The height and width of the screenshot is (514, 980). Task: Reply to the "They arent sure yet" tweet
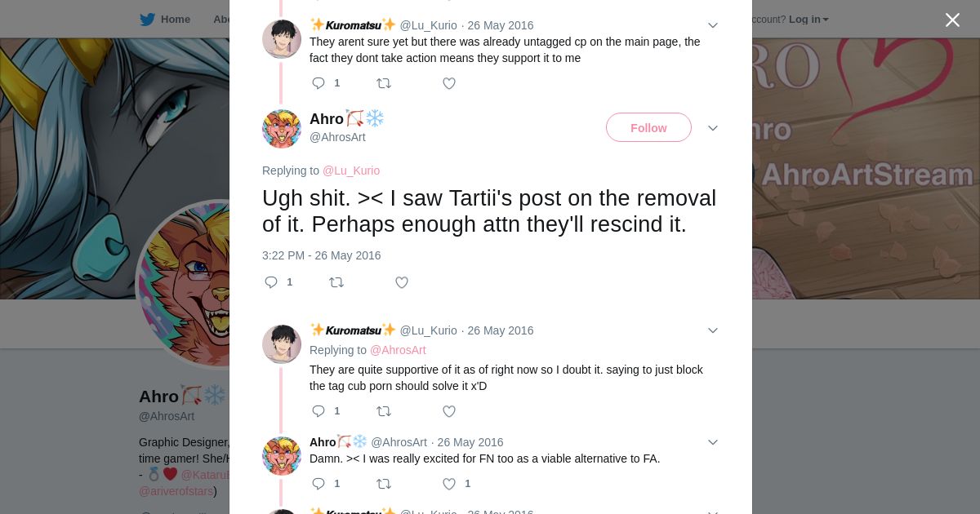(x=318, y=83)
